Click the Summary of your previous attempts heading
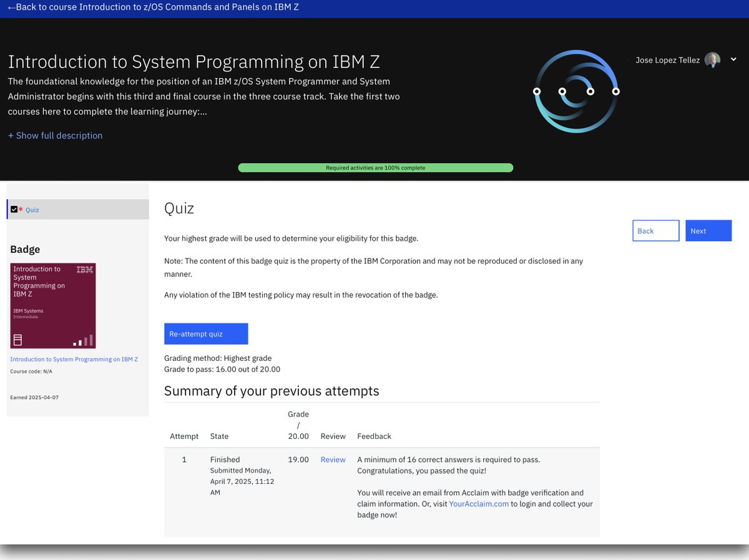Image resolution: width=749 pixels, height=560 pixels. 272,391
